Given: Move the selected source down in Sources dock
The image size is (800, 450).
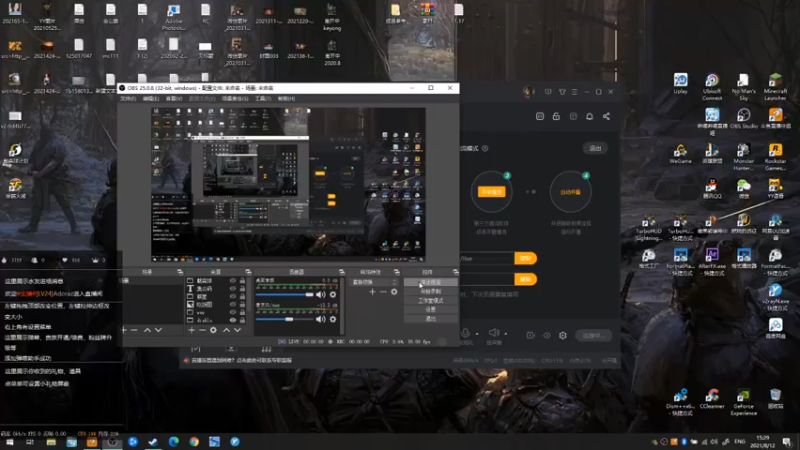Looking at the screenshot, I should point(238,330).
